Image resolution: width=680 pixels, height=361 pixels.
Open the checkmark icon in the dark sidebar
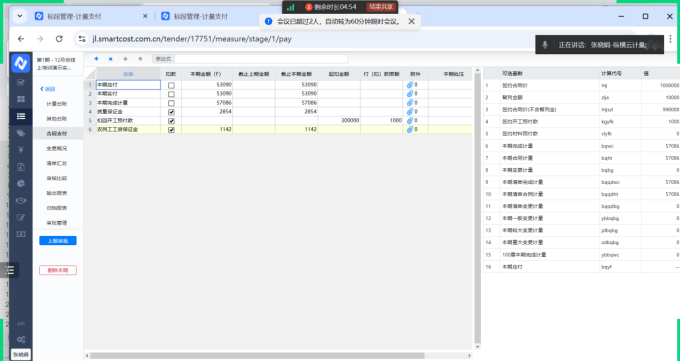(20, 82)
